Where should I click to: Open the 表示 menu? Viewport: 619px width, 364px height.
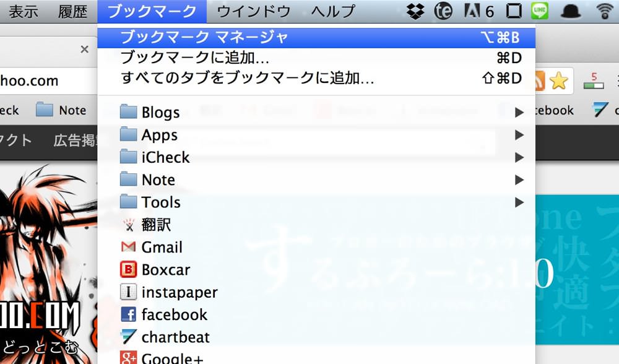tap(24, 11)
